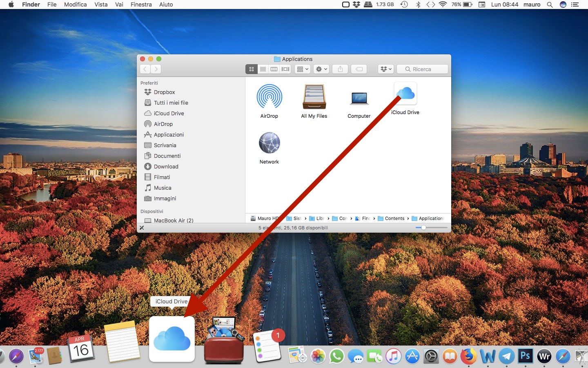
Task: Launch iCloud Drive from the Dock
Action: (172, 339)
